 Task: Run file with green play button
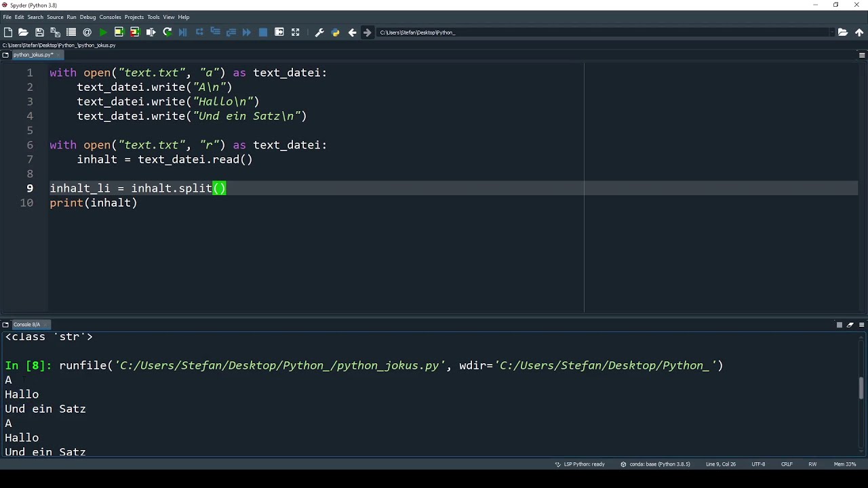103,32
